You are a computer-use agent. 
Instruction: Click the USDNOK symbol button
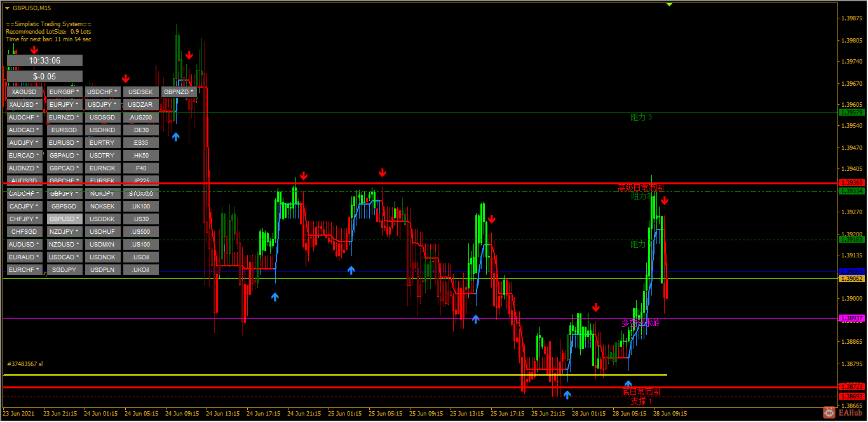click(102, 257)
